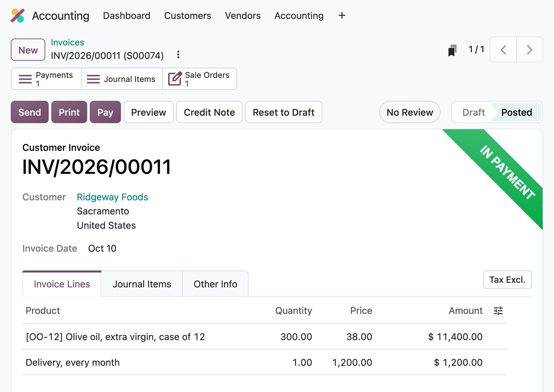Open the plus icon in top menu
The width and height of the screenshot is (554, 392).
pos(342,15)
